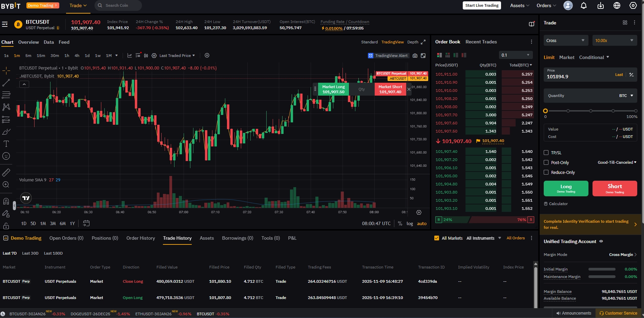Screen dimensions: 644x318
Task: Select the trend line drawing tool
Action: [x=6, y=82]
